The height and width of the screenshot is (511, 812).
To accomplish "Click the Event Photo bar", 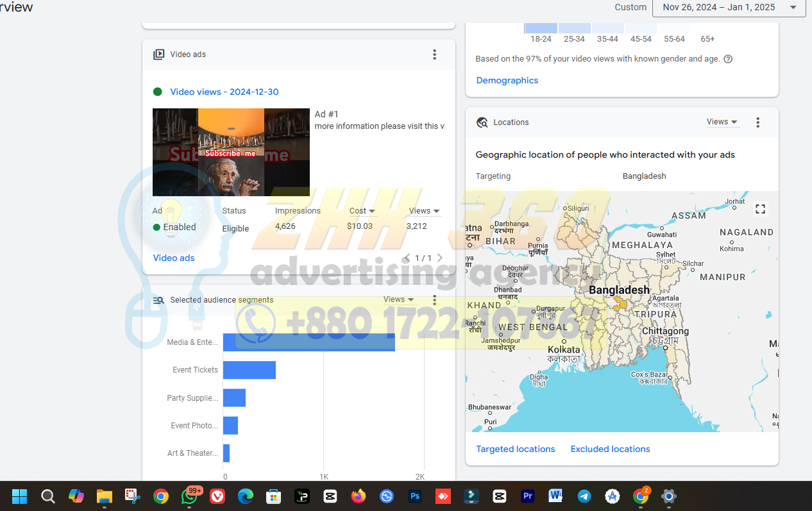I will tap(230, 426).
